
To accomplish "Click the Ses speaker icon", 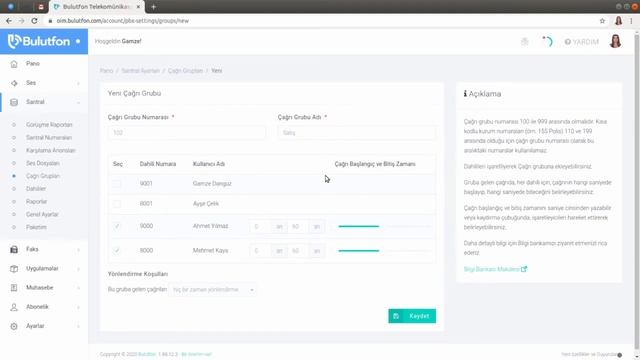I will (14, 83).
